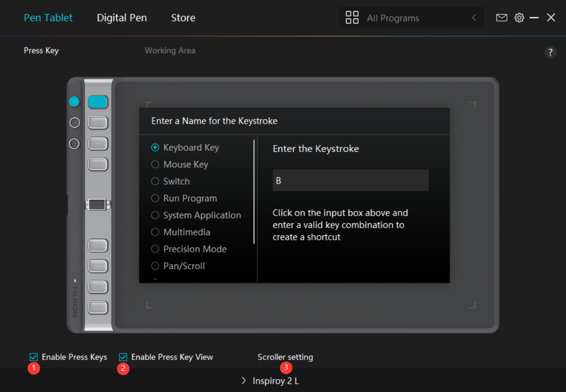Open the Working Area tab

(170, 51)
